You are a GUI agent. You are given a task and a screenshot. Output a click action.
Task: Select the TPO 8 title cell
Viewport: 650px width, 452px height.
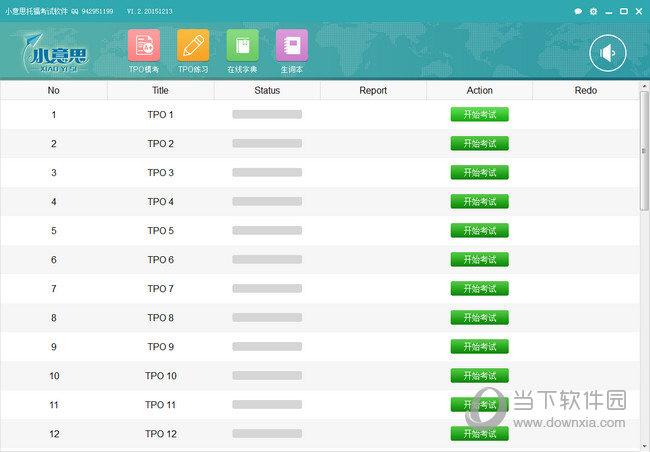160,318
